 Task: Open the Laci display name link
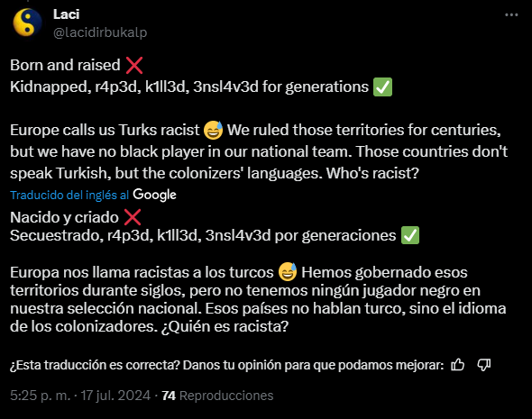(67, 14)
